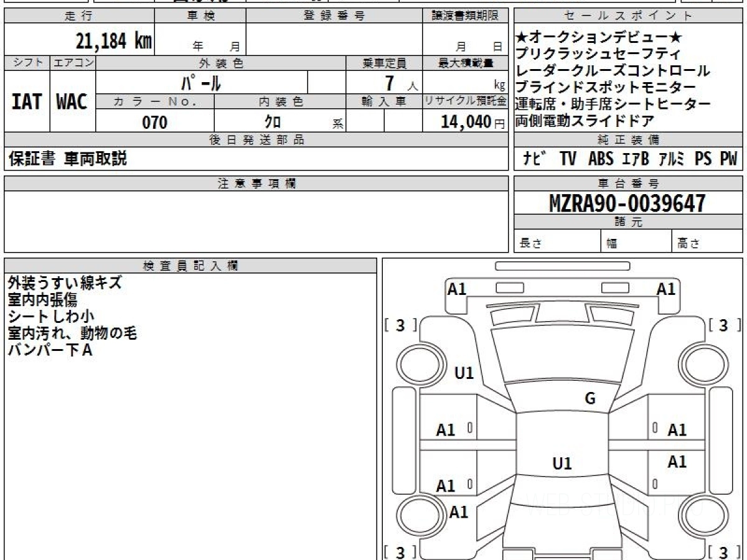Click the エアB equipment entry
Image resolution: width=747 pixels, height=560 pixels.
(x=636, y=159)
